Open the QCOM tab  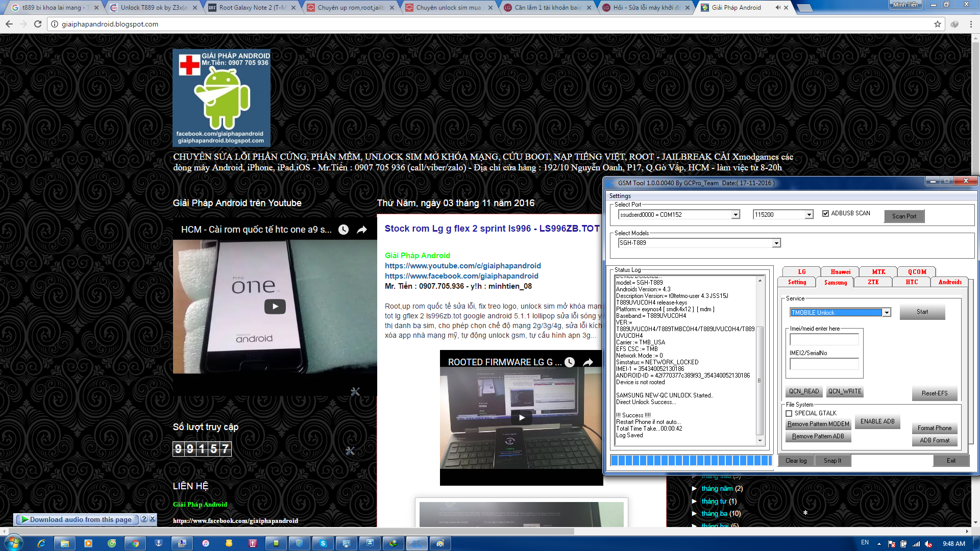point(917,272)
